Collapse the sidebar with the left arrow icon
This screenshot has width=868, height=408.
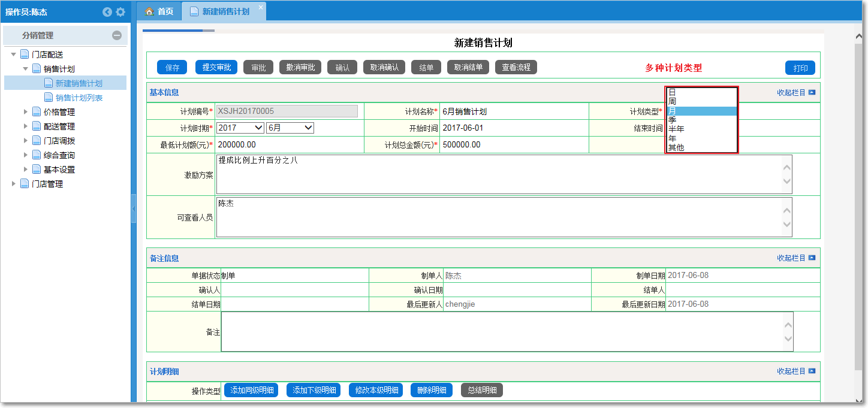pyautogui.click(x=107, y=11)
